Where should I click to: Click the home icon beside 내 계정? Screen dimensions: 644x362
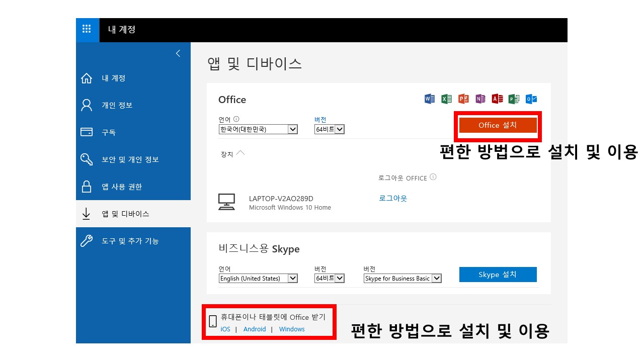(x=87, y=78)
